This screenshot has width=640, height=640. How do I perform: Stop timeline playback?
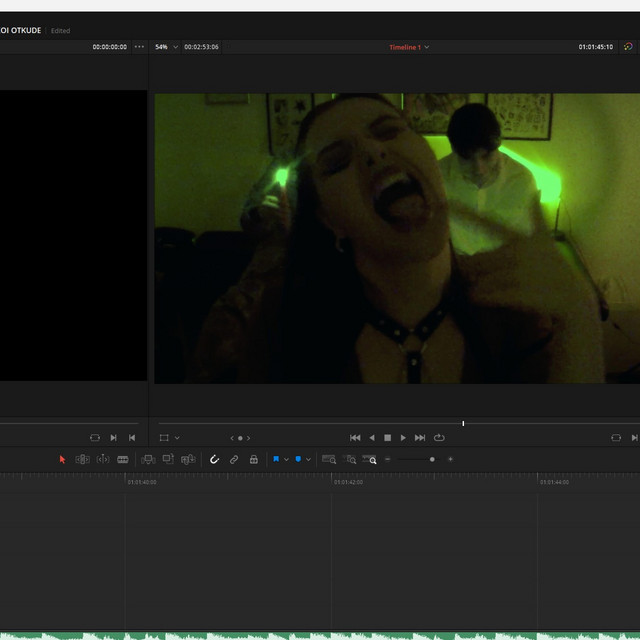(x=388, y=438)
